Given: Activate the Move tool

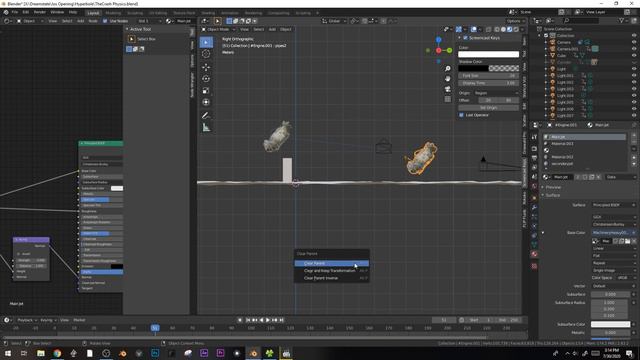Looking at the screenshot, I should 206,67.
